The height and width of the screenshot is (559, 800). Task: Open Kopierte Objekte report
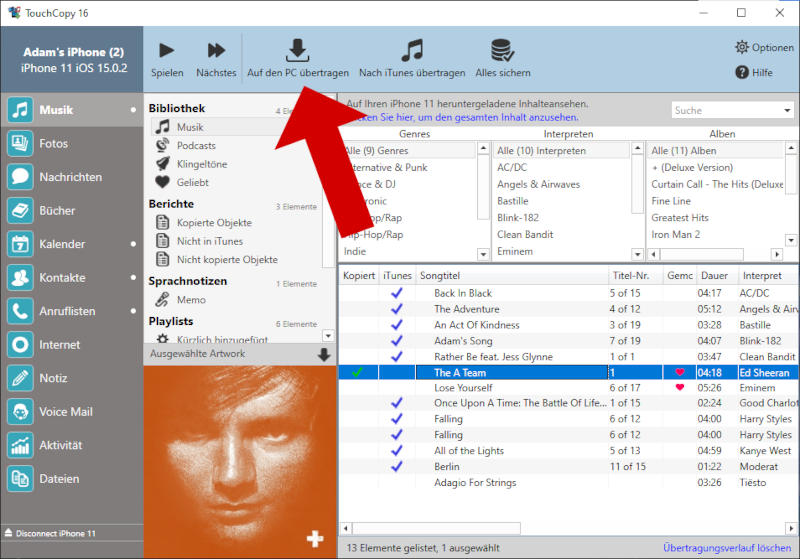click(214, 223)
